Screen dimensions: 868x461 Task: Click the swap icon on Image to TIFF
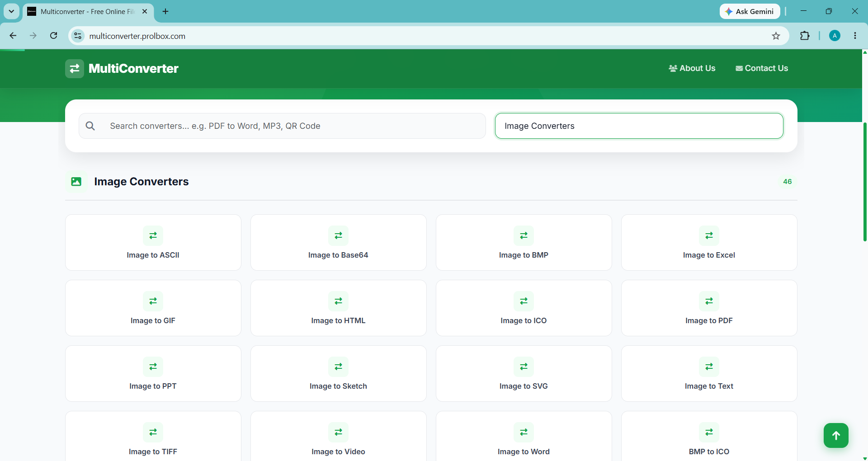point(153,432)
